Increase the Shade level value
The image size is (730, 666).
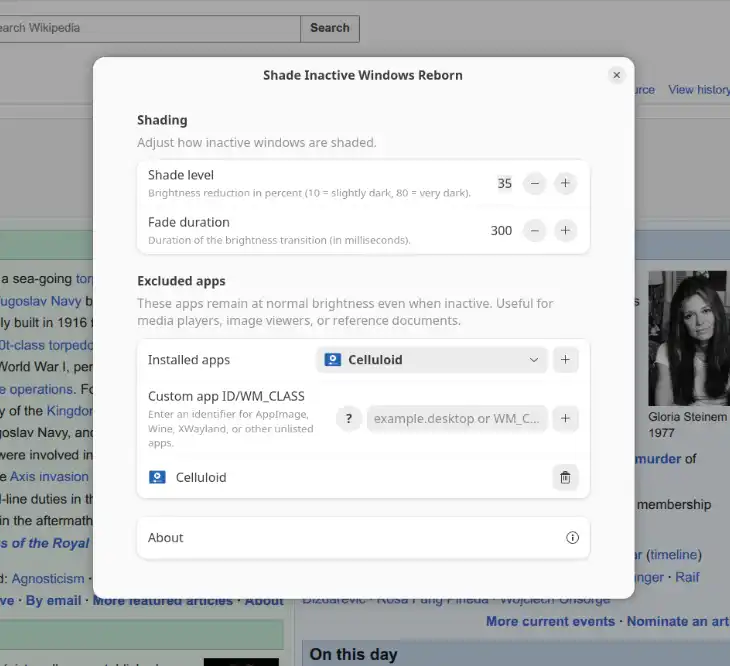click(565, 183)
